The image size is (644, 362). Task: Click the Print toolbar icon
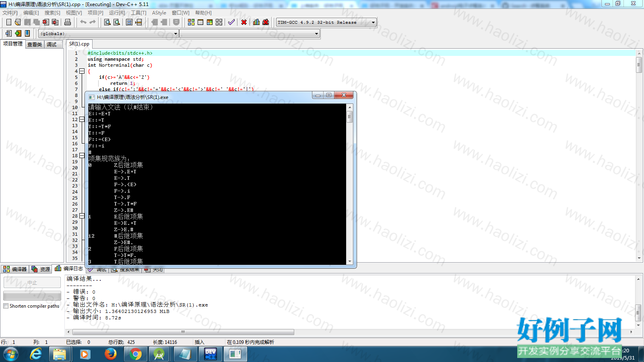[x=68, y=22]
